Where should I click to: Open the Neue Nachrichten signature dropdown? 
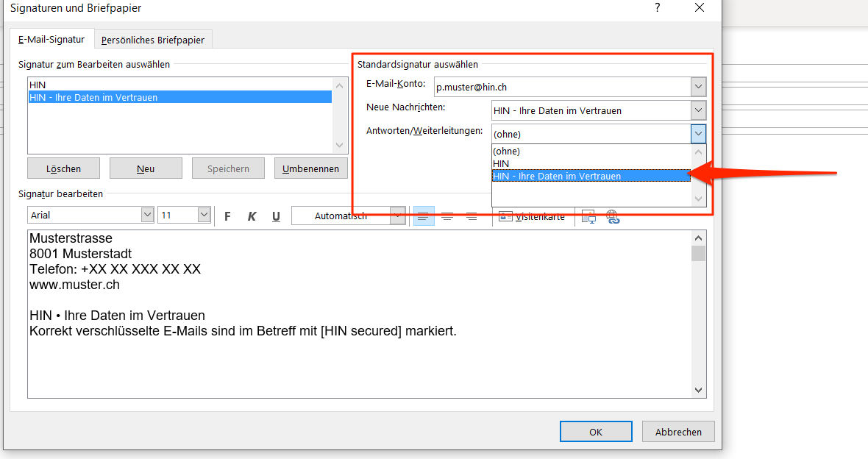699,110
